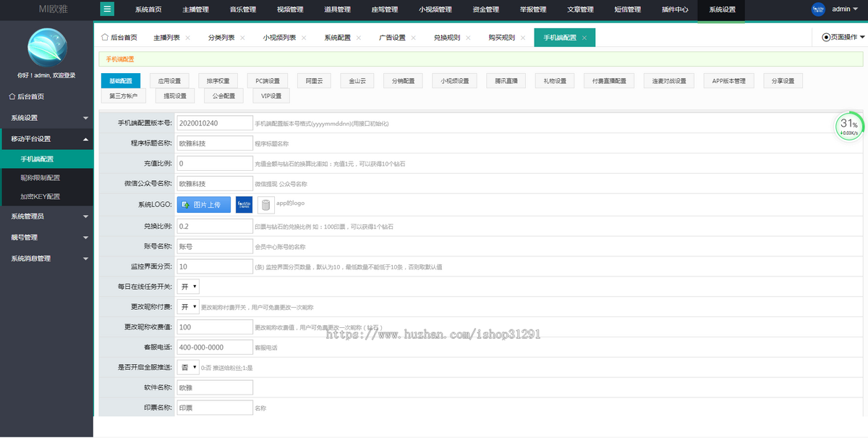Click the sidebar user profile avatar
This screenshot has width=868, height=438.
pyautogui.click(x=46, y=46)
